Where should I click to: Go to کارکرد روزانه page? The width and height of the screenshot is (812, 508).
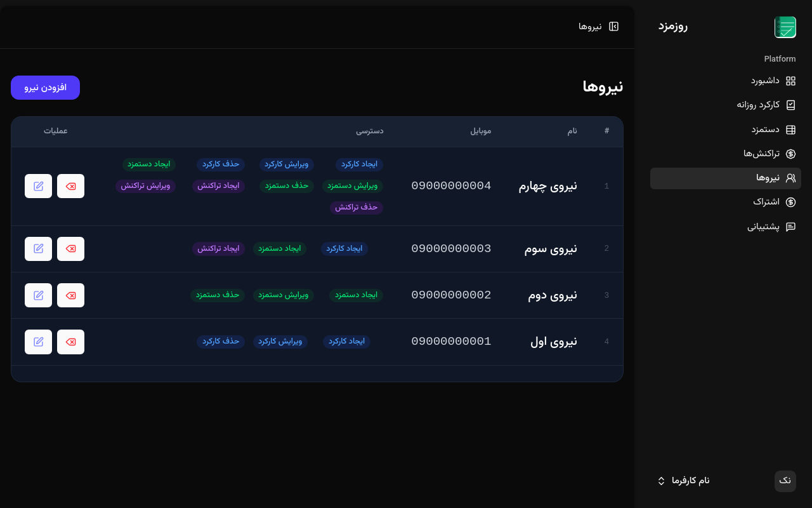[x=725, y=105]
